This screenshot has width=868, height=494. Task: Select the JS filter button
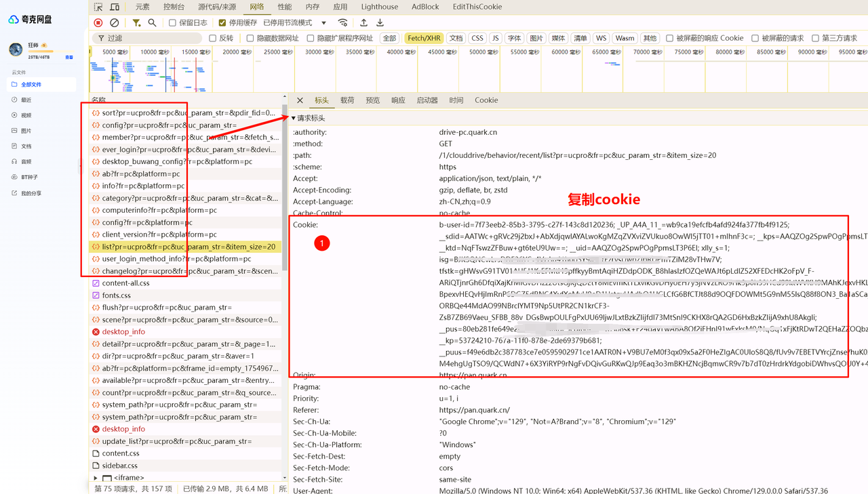495,39
